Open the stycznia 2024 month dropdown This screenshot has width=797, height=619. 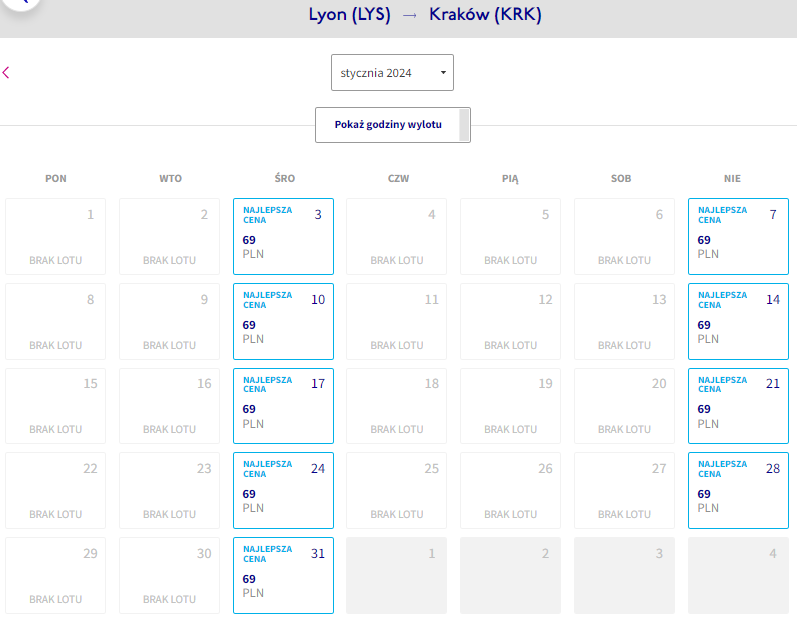pyautogui.click(x=392, y=73)
